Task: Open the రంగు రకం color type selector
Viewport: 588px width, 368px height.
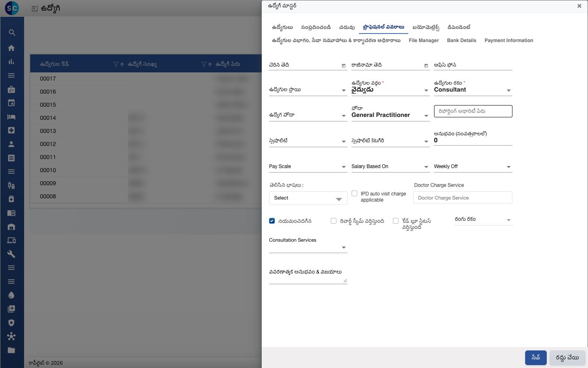Action: point(483,220)
